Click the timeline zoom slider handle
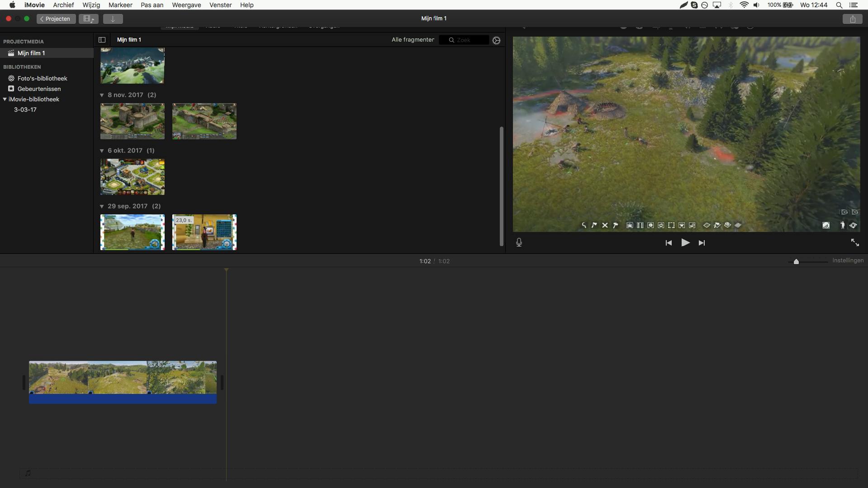 [x=796, y=261]
